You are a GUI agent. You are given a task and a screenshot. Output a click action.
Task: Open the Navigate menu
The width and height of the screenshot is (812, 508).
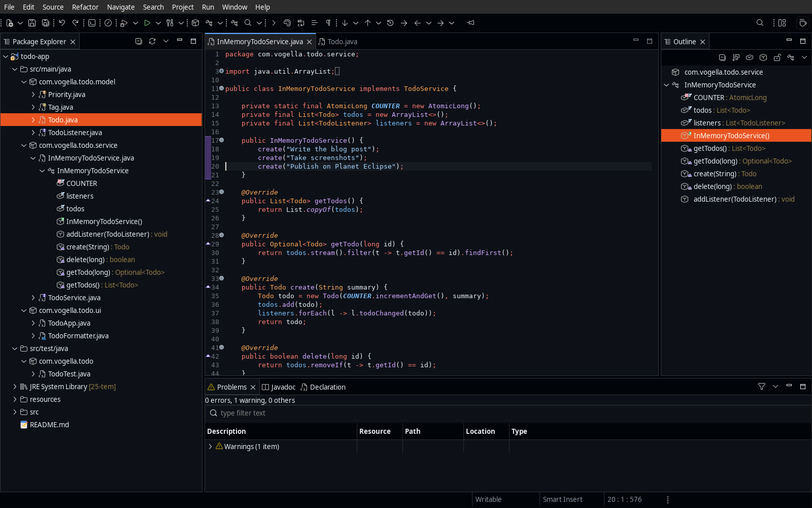[x=121, y=7]
